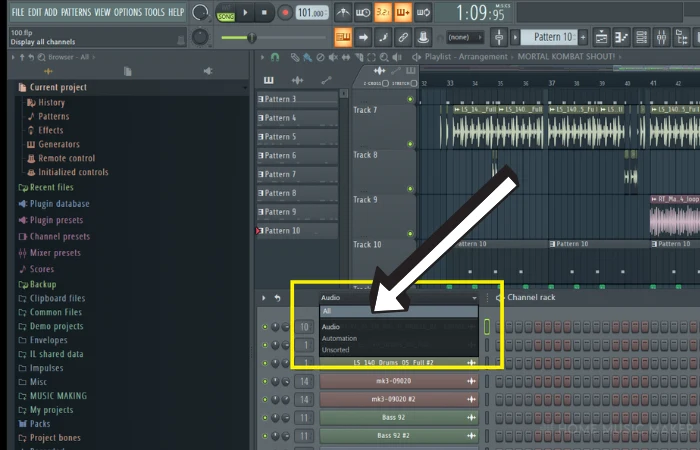Open the channel rack options menu arrow
The width and height of the screenshot is (700, 450).
pos(263,298)
